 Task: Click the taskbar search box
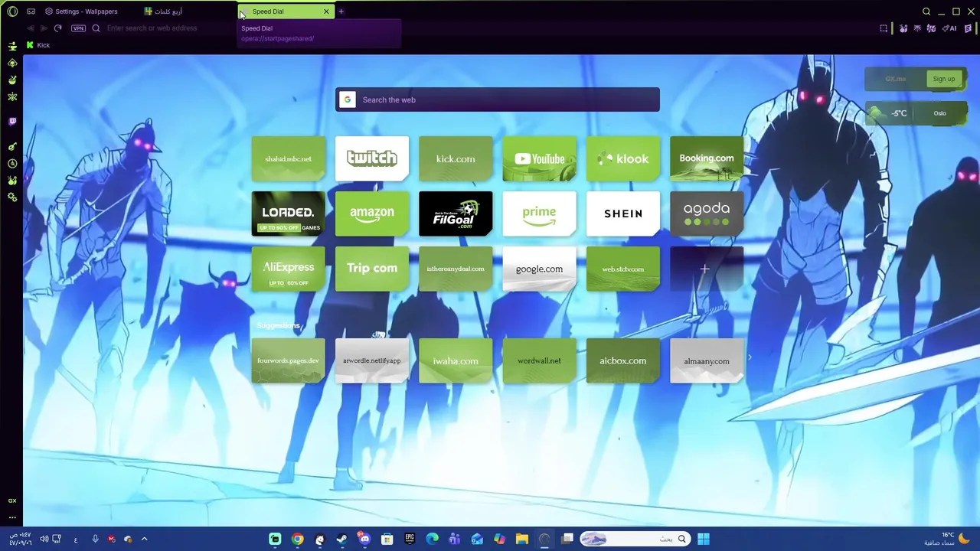coord(634,540)
